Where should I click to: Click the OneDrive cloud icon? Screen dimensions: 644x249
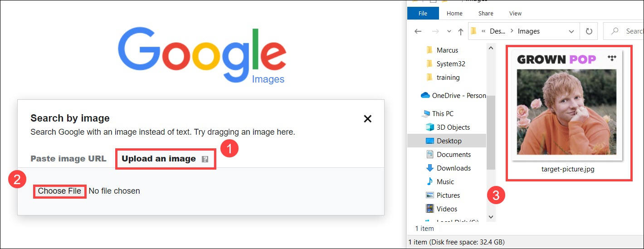click(x=425, y=95)
